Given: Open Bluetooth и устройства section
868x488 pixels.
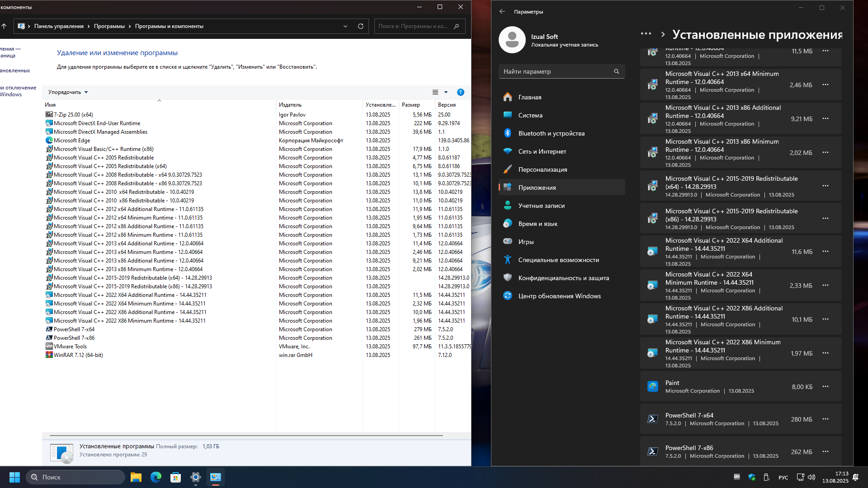Looking at the screenshot, I should tap(561, 133).
